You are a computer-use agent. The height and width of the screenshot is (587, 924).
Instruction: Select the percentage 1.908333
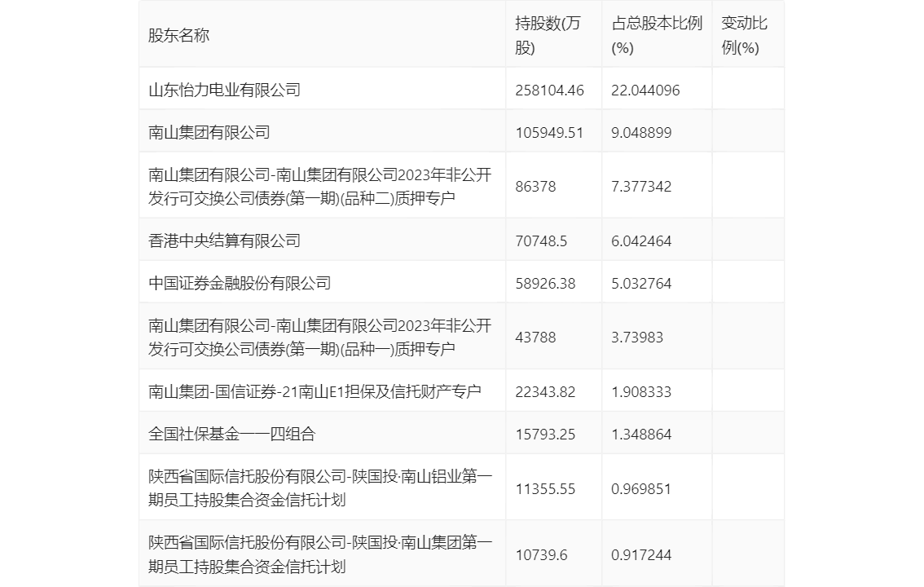click(641, 392)
